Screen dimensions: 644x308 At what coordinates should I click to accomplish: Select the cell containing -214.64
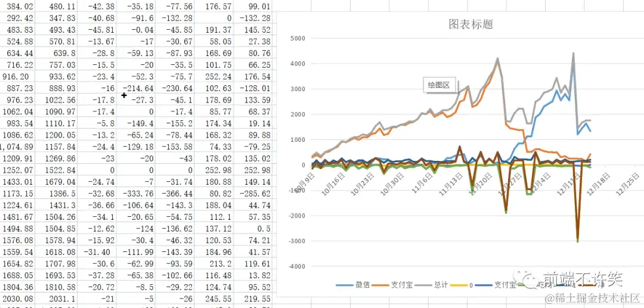(137, 88)
